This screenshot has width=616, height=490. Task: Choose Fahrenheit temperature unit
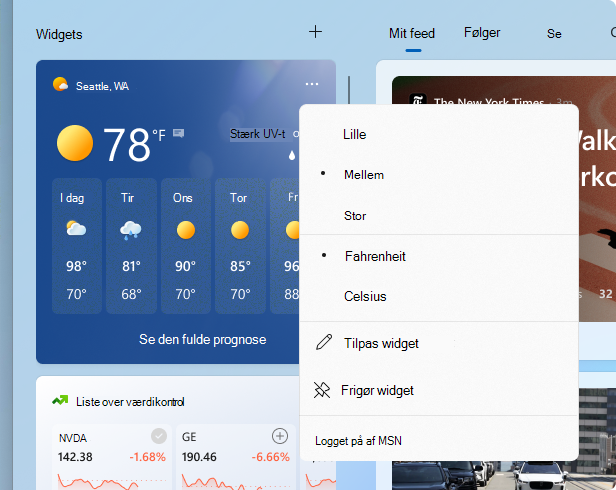pyautogui.click(x=439, y=256)
